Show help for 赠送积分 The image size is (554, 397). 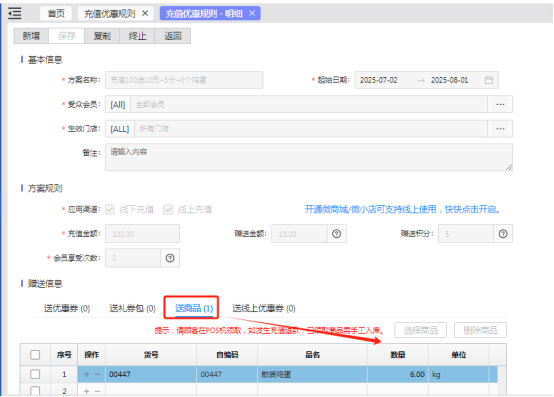(x=503, y=233)
